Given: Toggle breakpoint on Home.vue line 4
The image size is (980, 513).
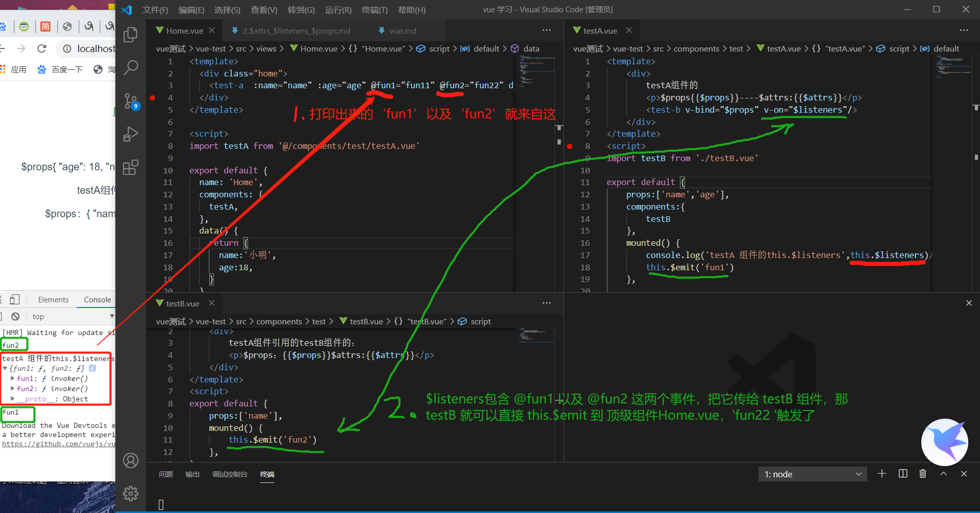Looking at the screenshot, I should (x=152, y=98).
